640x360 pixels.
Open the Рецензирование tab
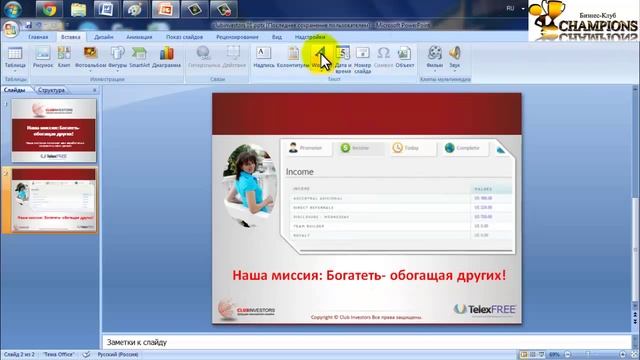click(237, 37)
